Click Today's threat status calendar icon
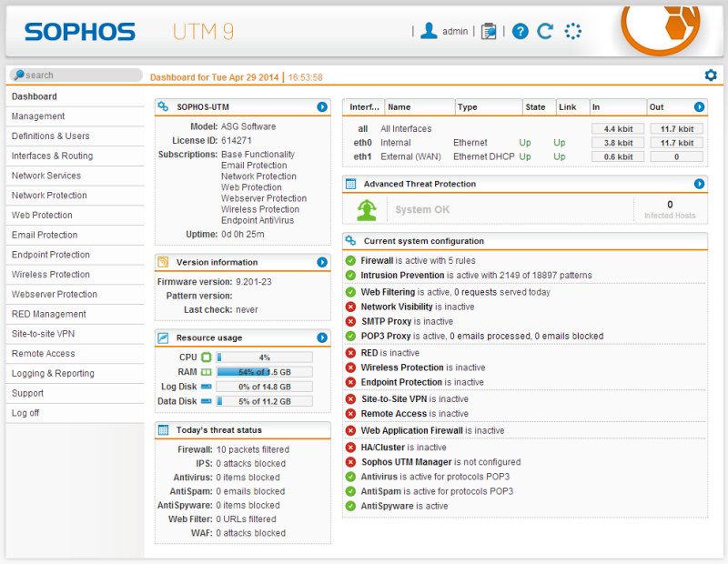This screenshot has height=564, width=728. (163, 430)
